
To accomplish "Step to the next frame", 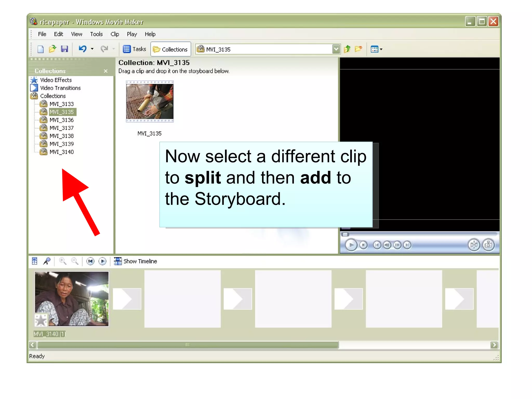I will [x=397, y=245].
